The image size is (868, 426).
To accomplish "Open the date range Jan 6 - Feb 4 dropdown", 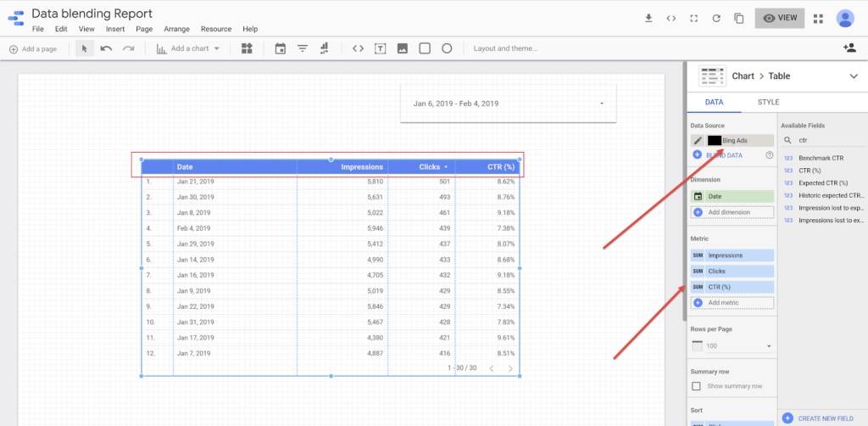I will pos(509,104).
